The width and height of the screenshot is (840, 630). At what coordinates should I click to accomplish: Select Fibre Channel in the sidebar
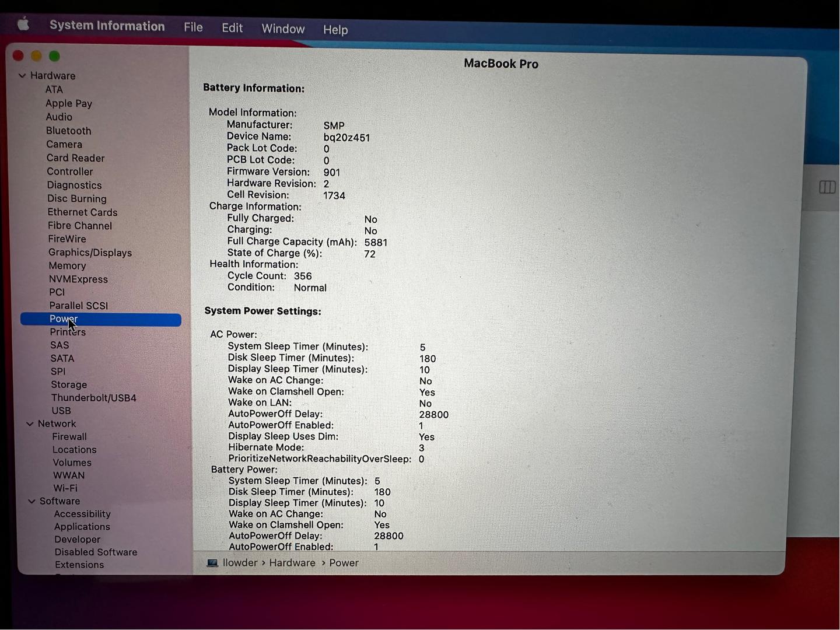click(80, 226)
